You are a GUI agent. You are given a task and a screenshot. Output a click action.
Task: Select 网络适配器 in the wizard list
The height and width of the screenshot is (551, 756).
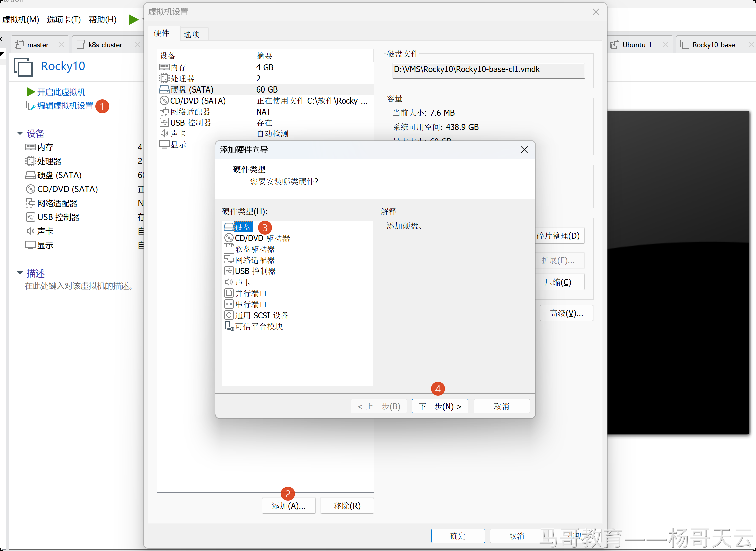(x=249, y=260)
